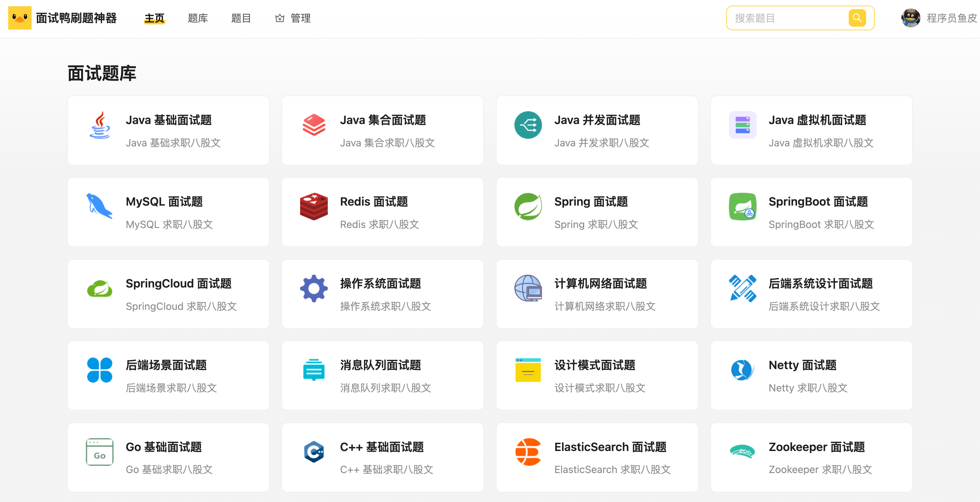
Task: Click the yellow search magnifier button
Action: (x=857, y=18)
